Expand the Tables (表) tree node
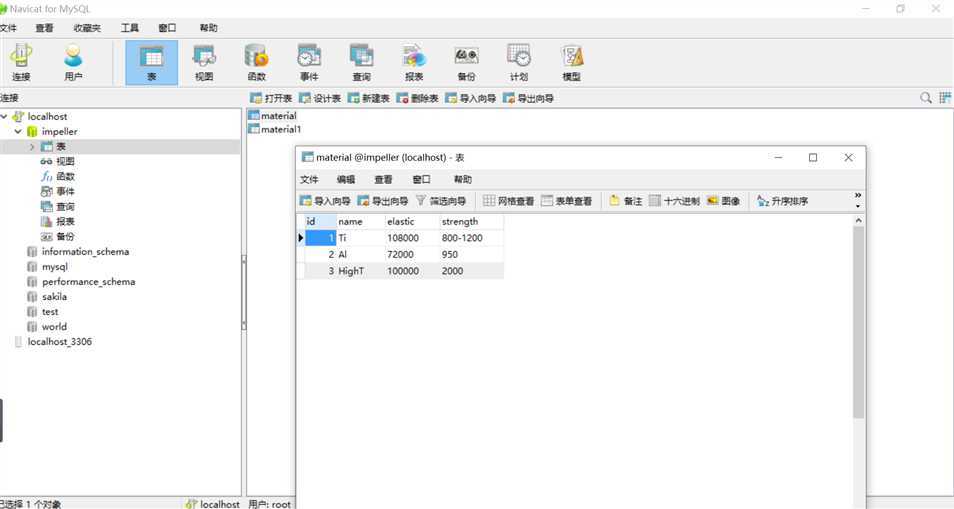Image resolution: width=954 pixels, height=509 pixels. (32, 147)
